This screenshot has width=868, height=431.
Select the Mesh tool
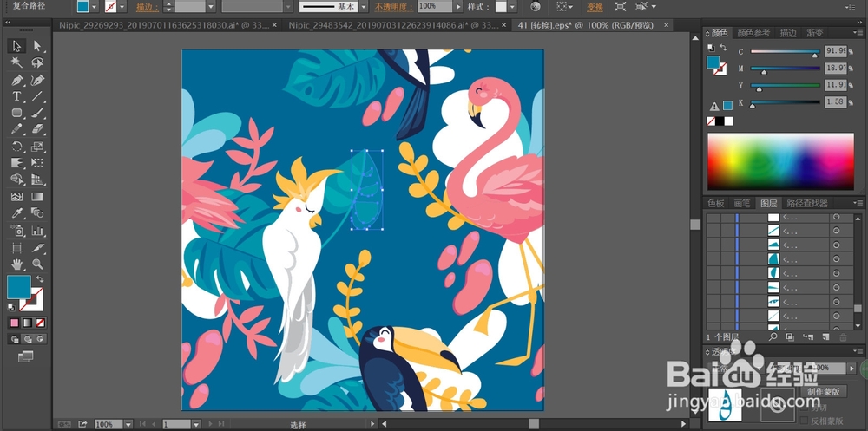click(16, 196)
